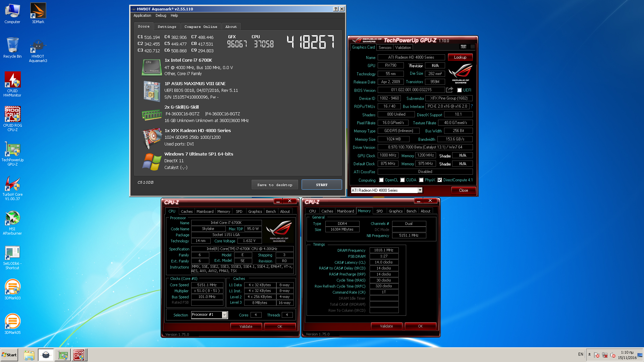The image size is (644, 362).
Task: Launch HWBOT Aquamark3 desktop shortcut
Action: coord(38,50)
